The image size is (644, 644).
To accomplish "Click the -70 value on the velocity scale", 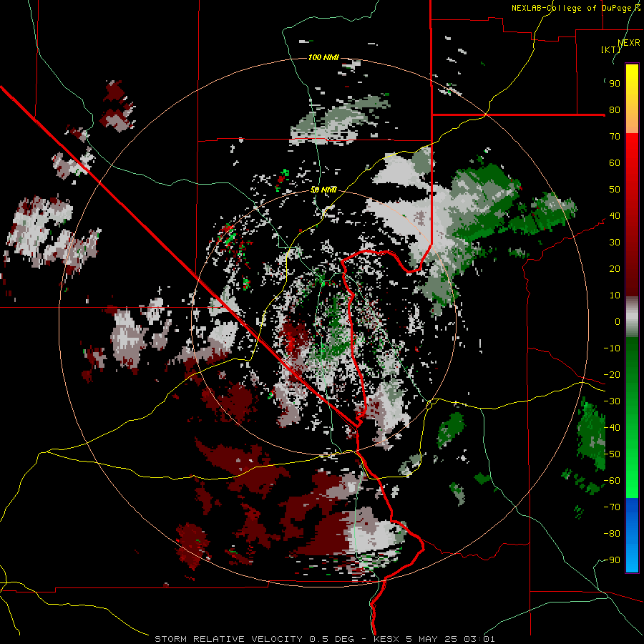I will (x=612, y=507).
